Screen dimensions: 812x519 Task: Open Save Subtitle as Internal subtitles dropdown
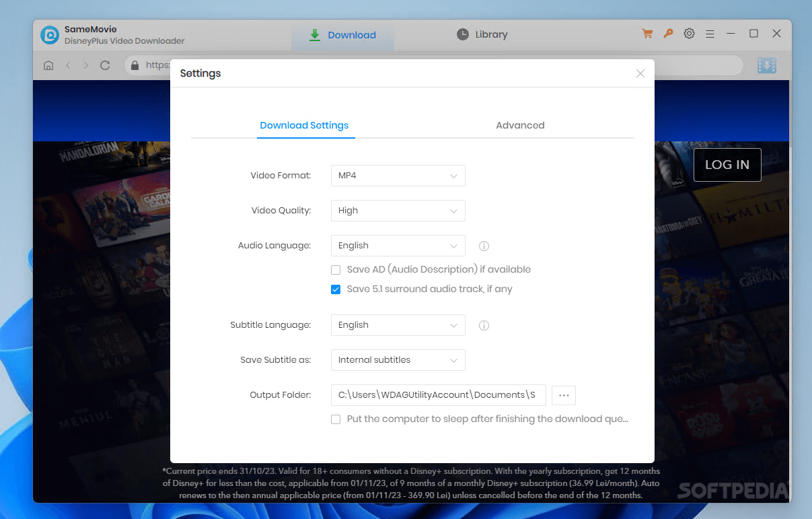pos(398,360)
